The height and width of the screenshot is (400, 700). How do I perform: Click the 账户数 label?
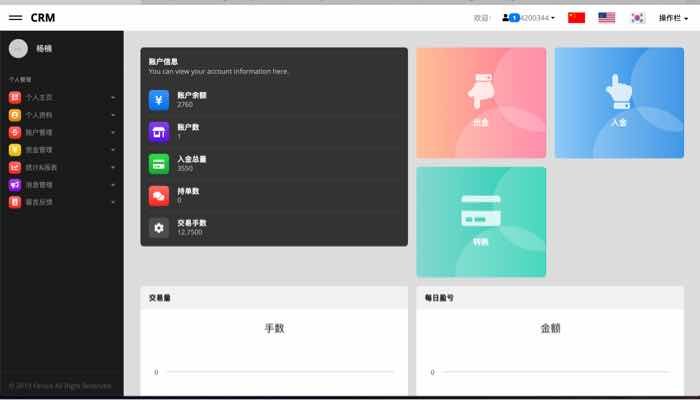pos(188,127)
